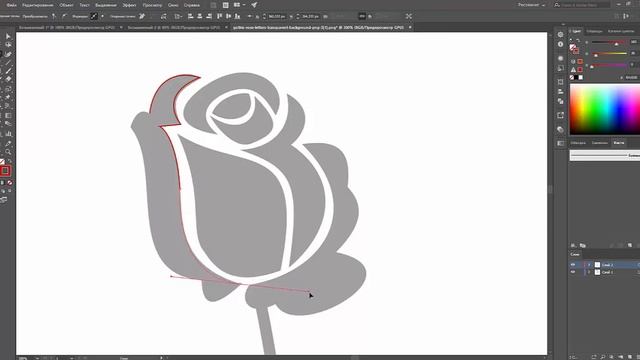The width and height of the screenshot is (640, 360).
Task: Click the Isolate Selected Object icon at the control bar's right
Action: pos(409,16)
